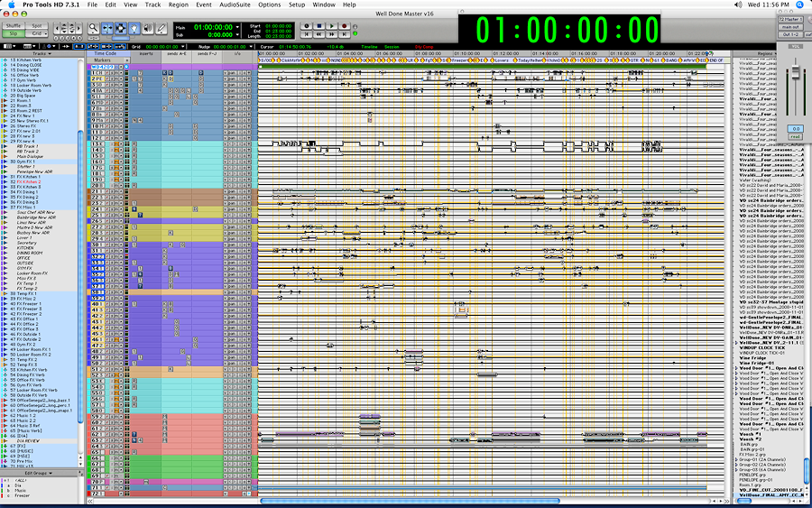Click the horizontal timeline scrollbar thumb
The image size is (812, 508).
410,501
